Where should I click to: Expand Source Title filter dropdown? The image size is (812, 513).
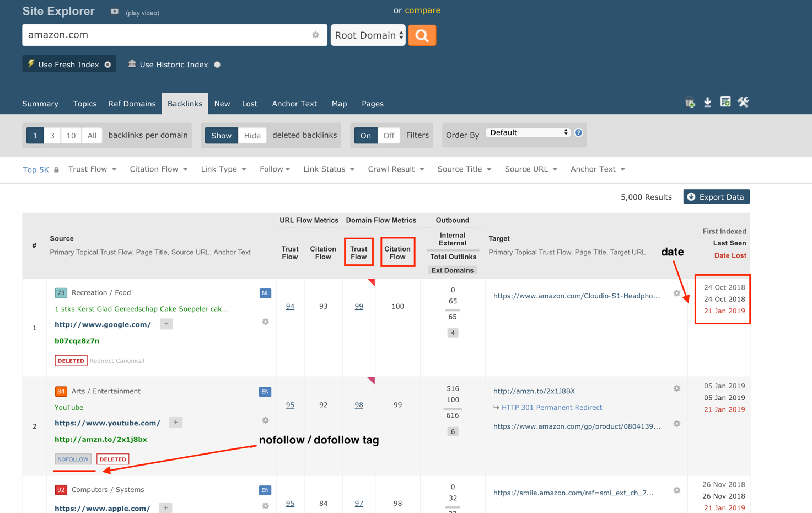click(464, 169)
